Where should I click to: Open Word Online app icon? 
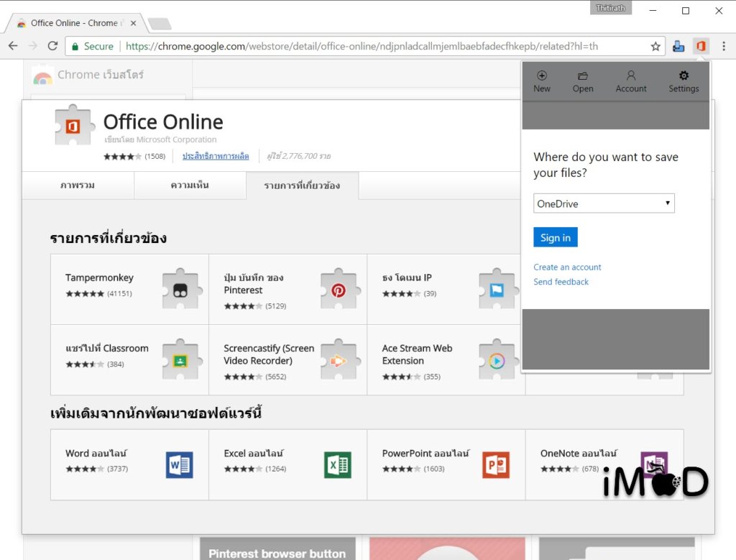point(179,464)
